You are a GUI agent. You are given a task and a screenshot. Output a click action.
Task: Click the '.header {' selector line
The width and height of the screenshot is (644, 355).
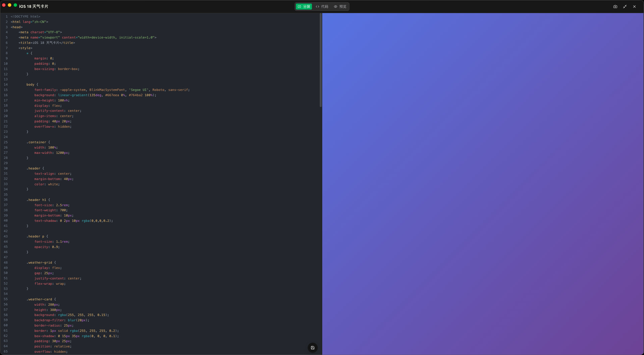tap(35, 168)
